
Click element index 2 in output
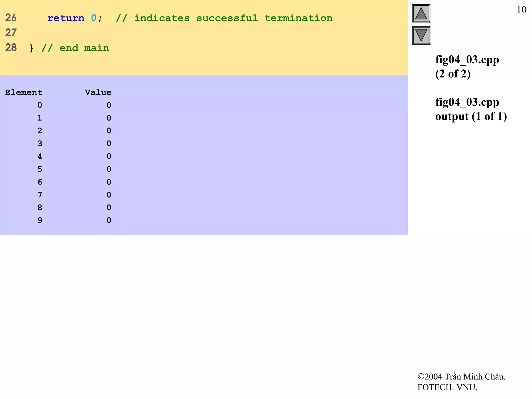pyautogui.click(x=40, y=131)
